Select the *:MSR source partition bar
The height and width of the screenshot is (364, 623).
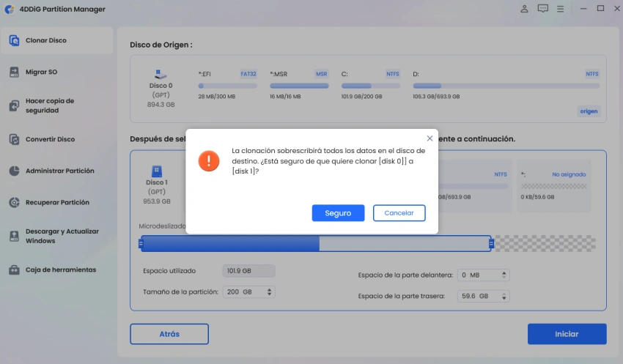(299, 86)
